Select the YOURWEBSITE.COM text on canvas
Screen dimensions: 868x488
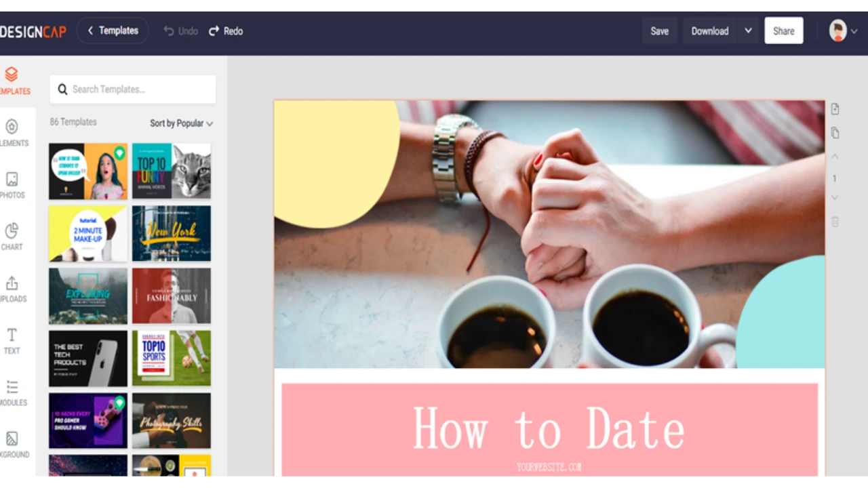click(x=549, y=467)
